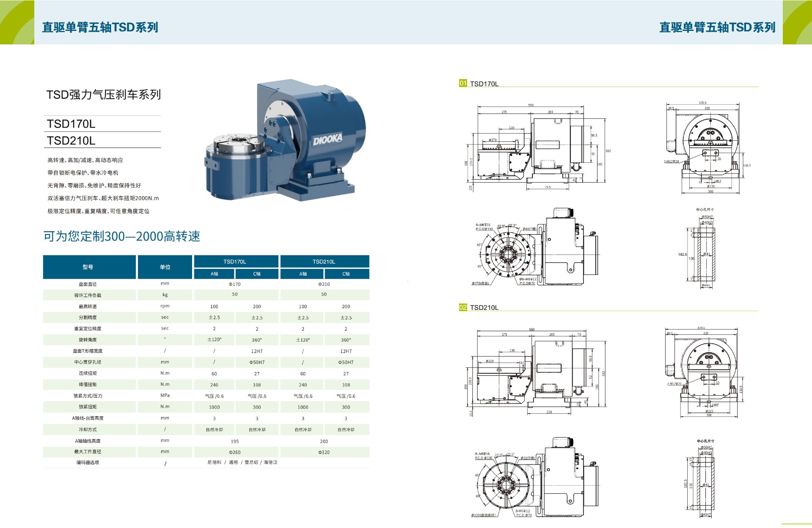Select the feature line 带自锁断电保护、带水冷电机
The width and height of the screenshot is (812, 528).
[83, 173]
